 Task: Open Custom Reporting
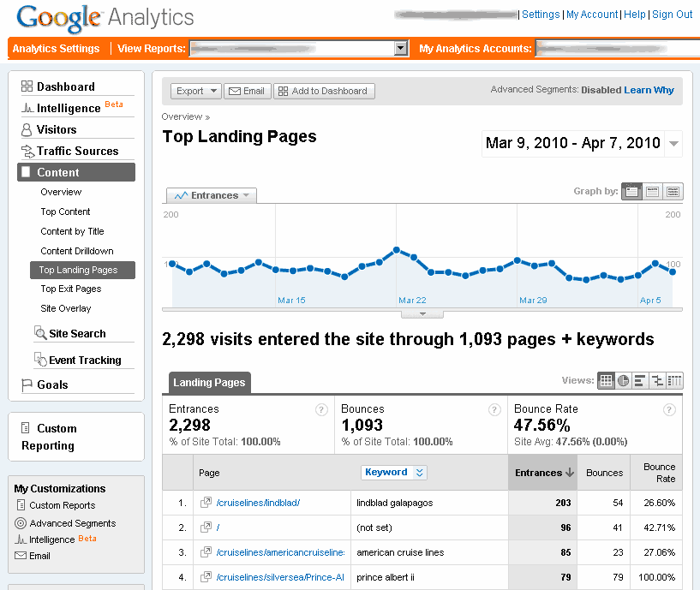tap(49, 437)
